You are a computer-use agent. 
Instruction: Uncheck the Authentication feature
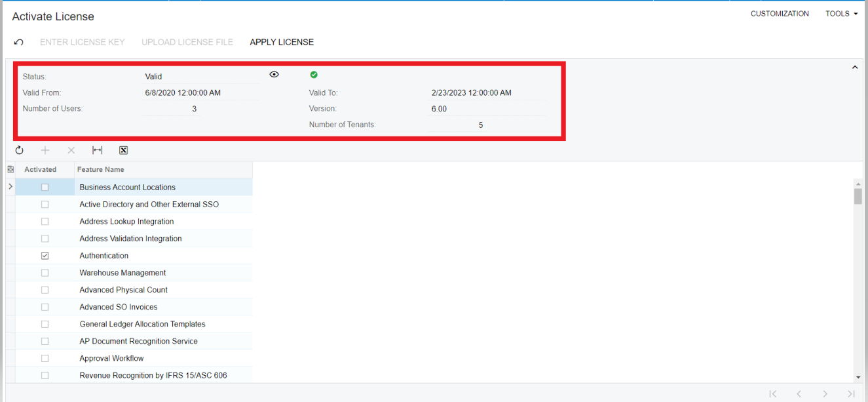[45, 255]
